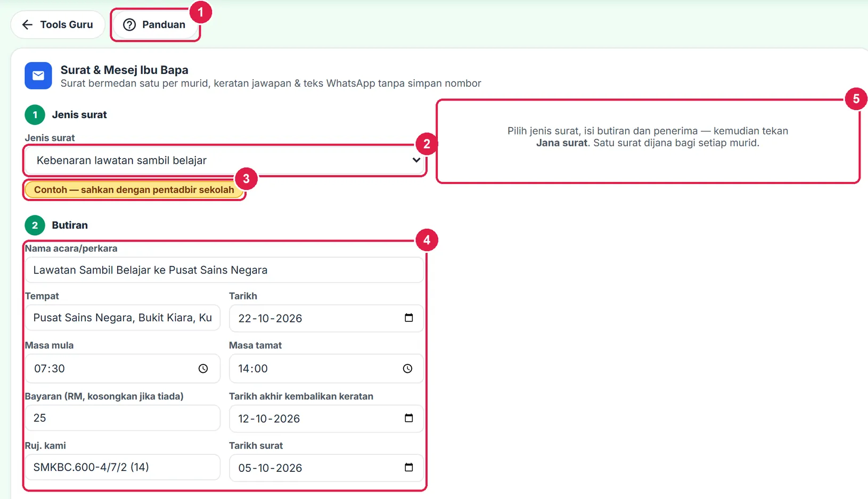Click the question mark icon in Panduan

click(129, 24)
